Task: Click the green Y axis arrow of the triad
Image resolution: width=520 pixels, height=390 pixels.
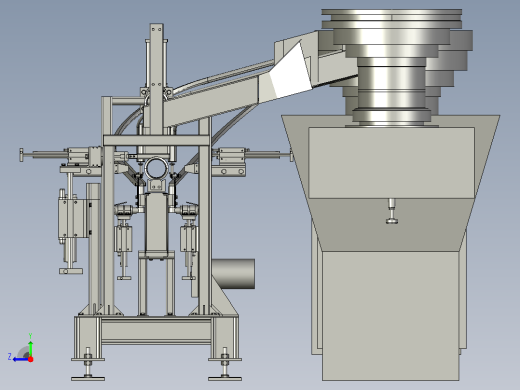Action: (x=30, y=348)
